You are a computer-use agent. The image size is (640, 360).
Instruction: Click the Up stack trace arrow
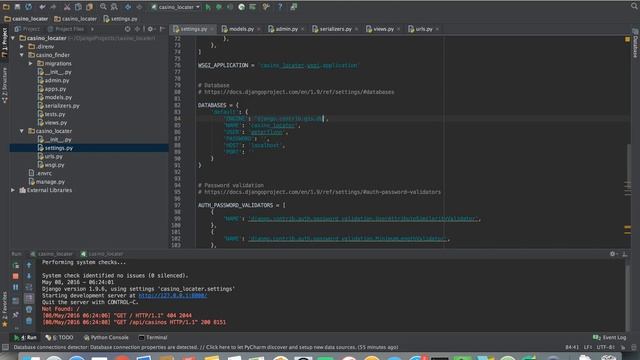coord(29,265)
